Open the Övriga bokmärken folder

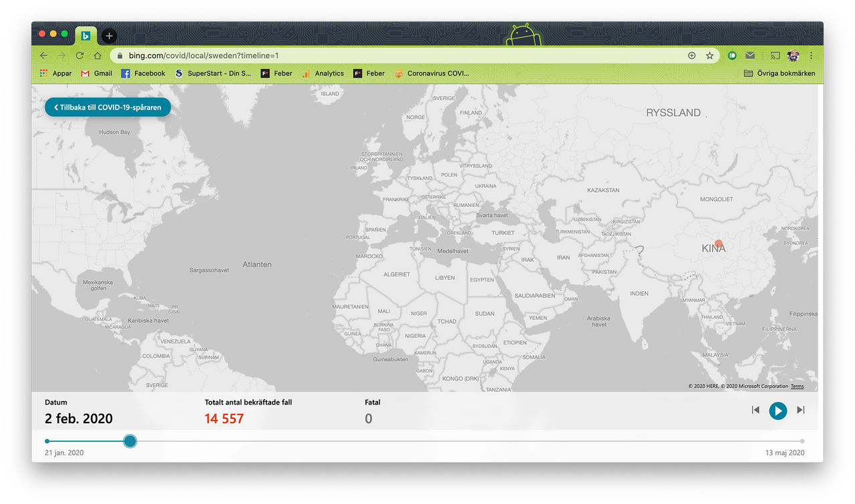(x=779, y=73)
